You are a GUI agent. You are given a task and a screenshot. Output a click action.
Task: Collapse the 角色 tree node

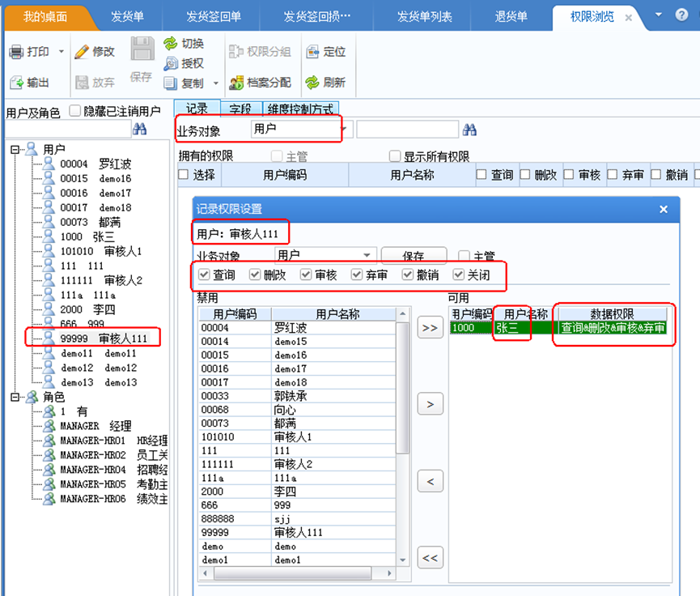point(15,397)
